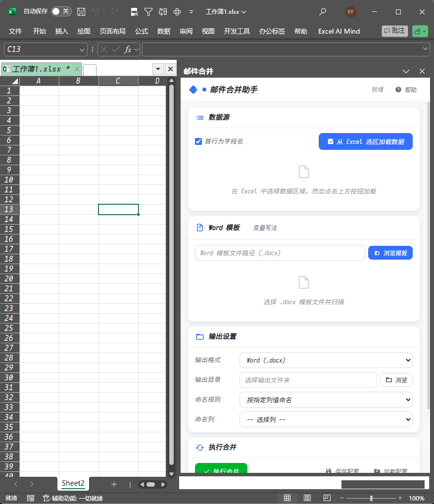
Task: Open the customize quick access toolbar dropdown
Action: [191, 12]
